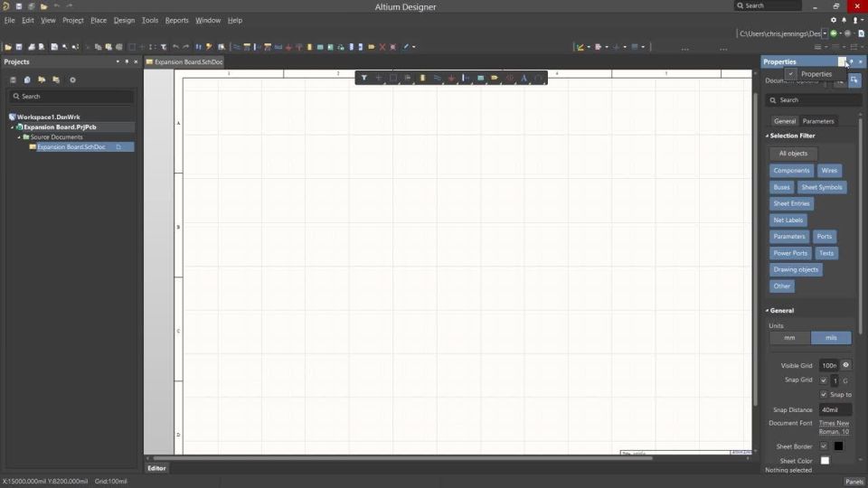Open the File menu
This screenshot has height=488, width=868.
(x=9, y=21)
